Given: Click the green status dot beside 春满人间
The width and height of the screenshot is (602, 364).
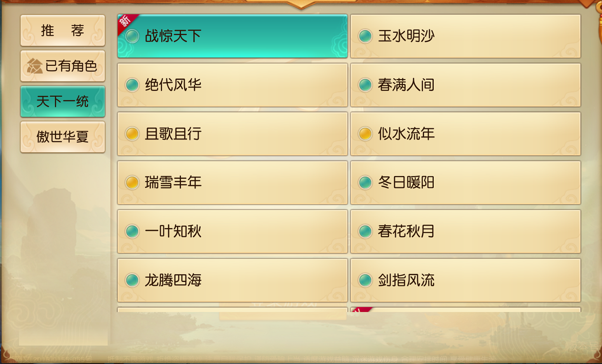Looking at the screenshot, I should [365, 85].
